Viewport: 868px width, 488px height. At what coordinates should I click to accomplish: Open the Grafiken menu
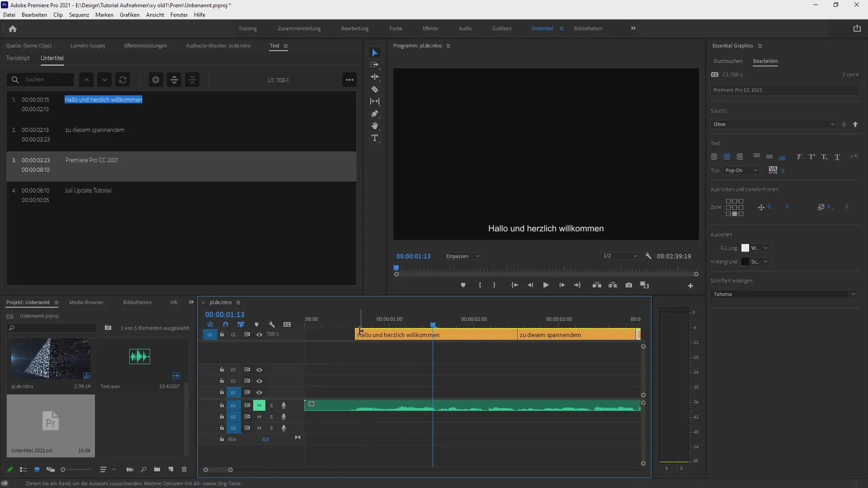[130, 15]
